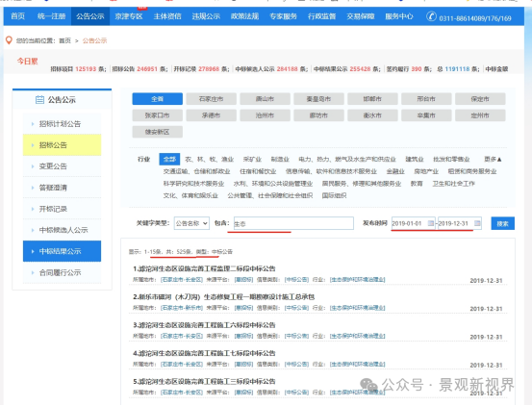Open the 专家服务 navigation tab
The image size is (532, 406).
click(x=283, y=16)
